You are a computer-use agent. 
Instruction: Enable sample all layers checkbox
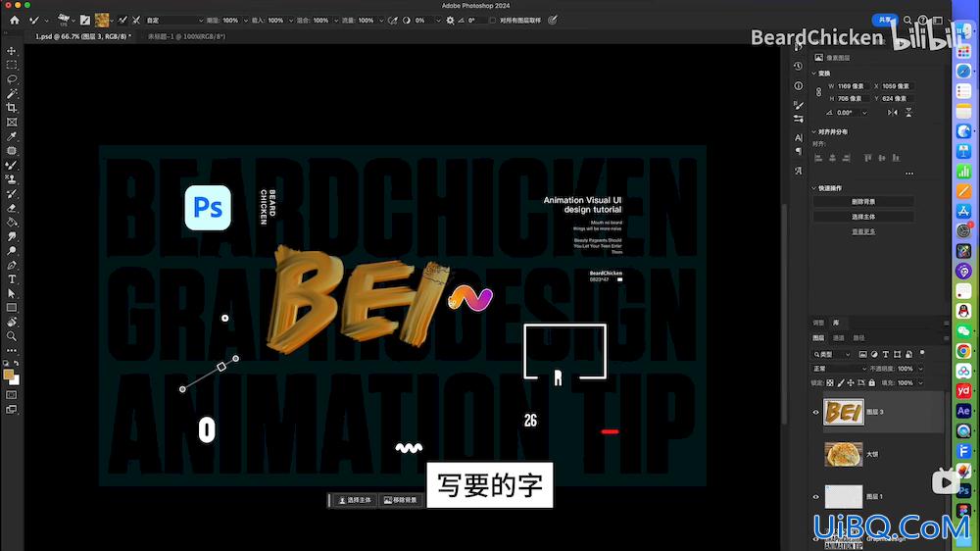(x=493, y=20)
